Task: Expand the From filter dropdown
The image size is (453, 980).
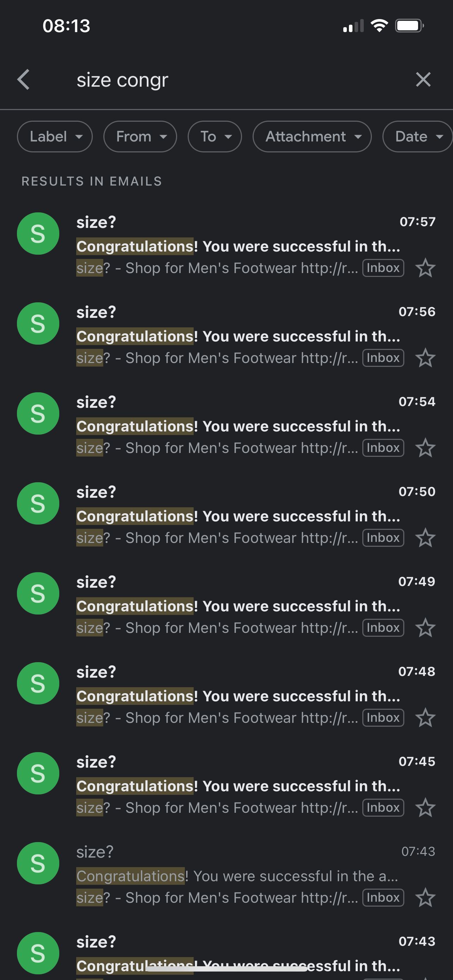Action: pos(140,137)
